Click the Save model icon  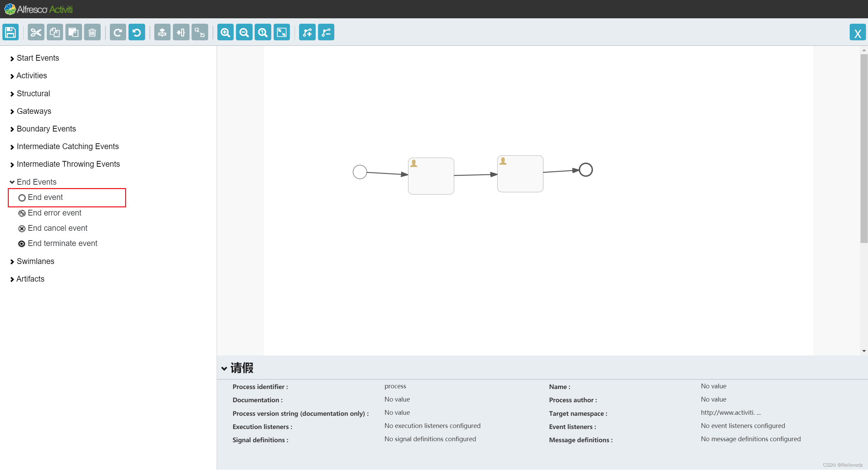[x=11, y=33]
